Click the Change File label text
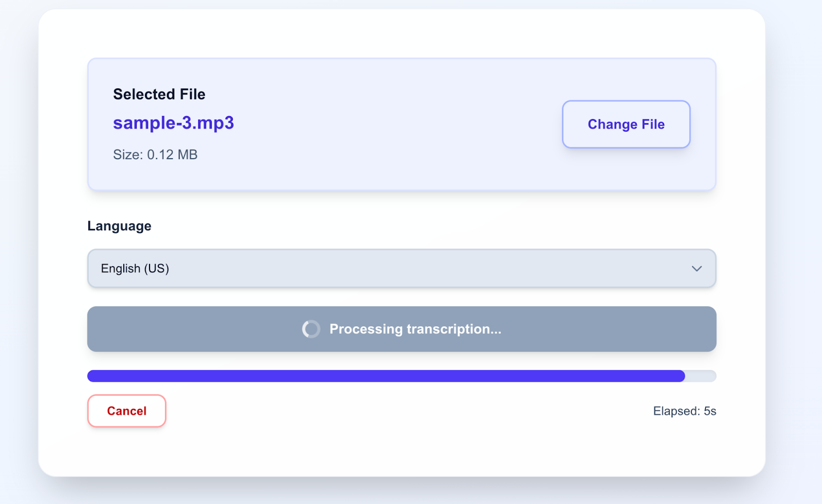822x504 pixels. pyautogui.click(x=626, y=124)
